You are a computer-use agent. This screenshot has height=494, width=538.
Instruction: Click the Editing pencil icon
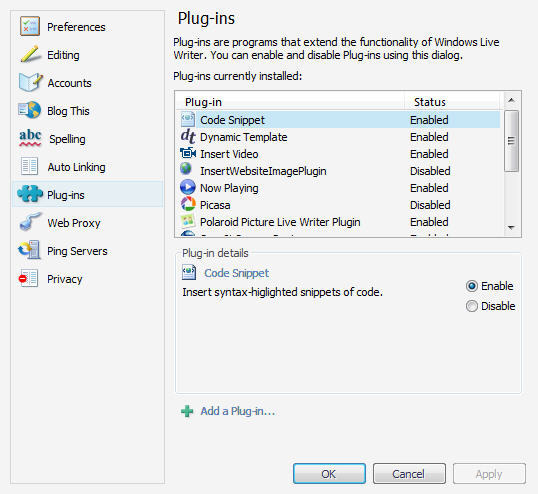click(30, 54)
